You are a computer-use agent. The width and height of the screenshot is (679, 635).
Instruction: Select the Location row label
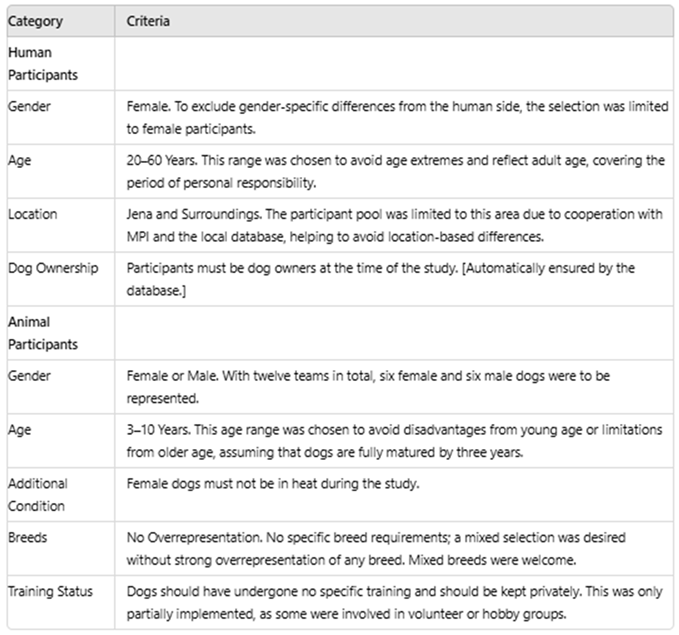coord(32,213)
